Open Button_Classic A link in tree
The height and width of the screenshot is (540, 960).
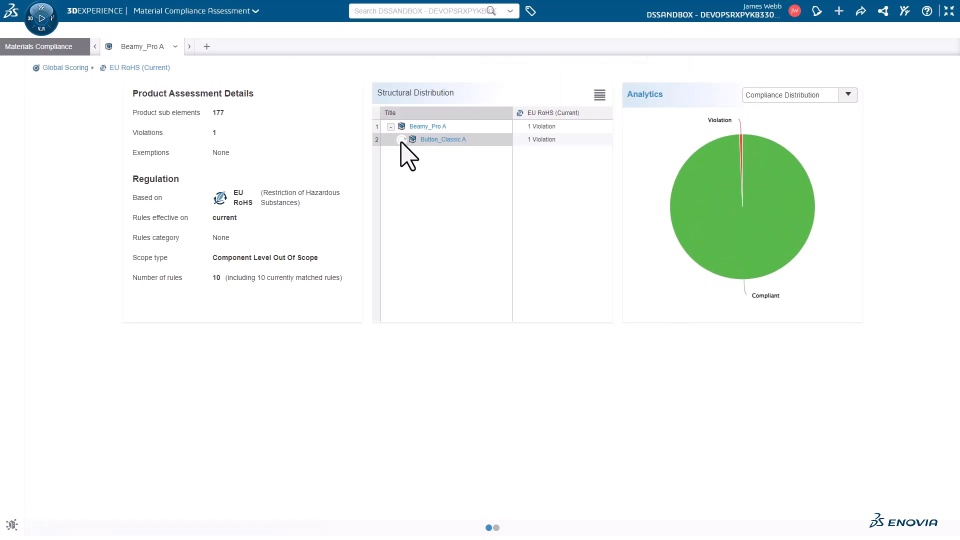(443, 140)
